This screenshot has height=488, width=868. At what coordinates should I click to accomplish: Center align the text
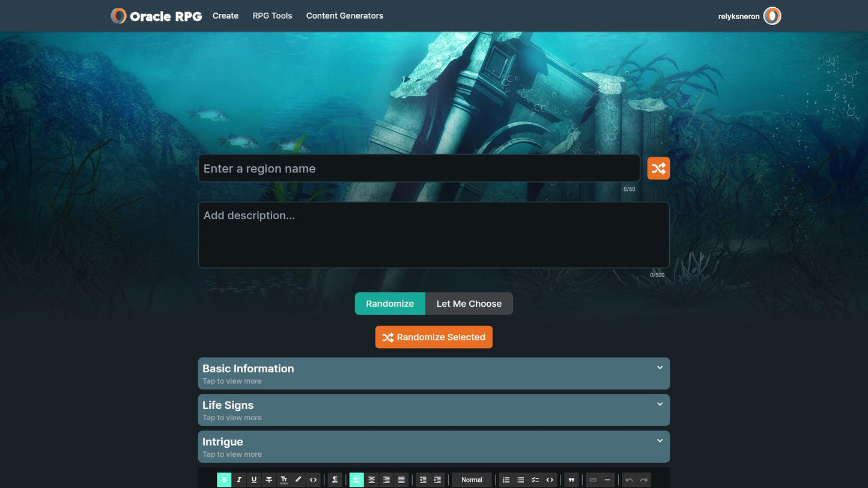click(x=371, y=480)
